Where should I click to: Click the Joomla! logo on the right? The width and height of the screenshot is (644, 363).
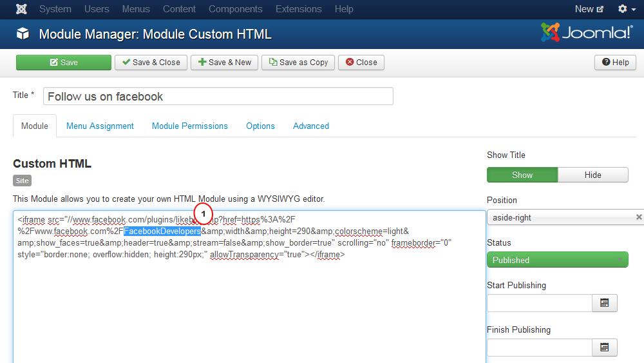(x=587, y=32)
